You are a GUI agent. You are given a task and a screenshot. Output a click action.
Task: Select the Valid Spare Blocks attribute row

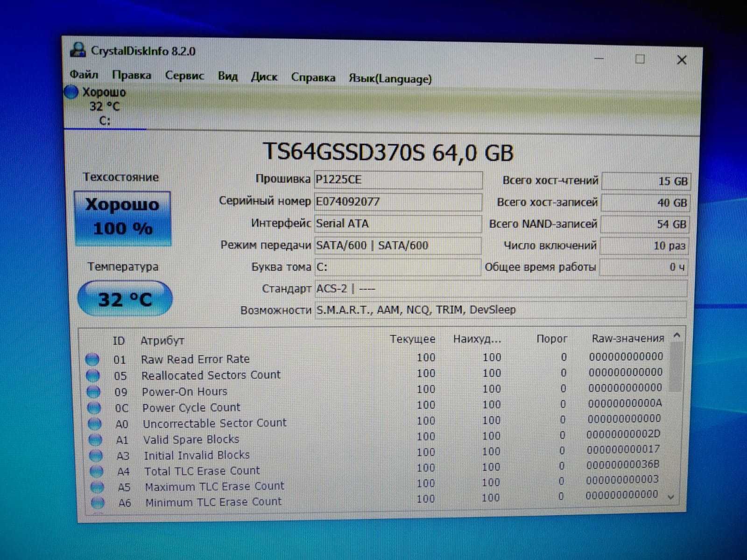coord(376,437)
